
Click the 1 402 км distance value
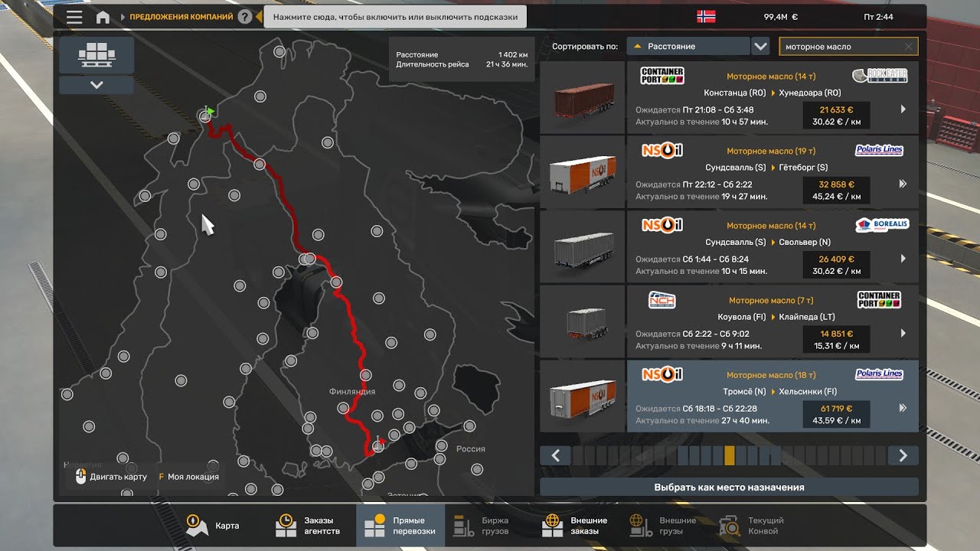(512, 55)
